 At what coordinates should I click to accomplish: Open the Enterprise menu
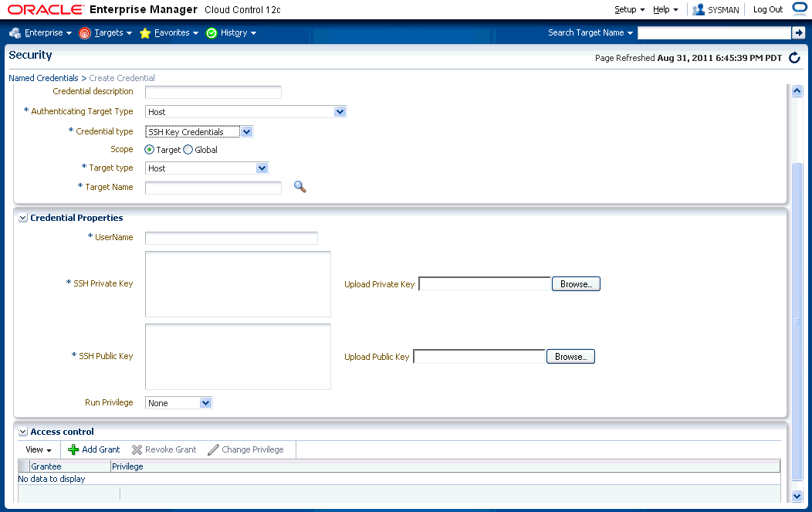tap(48, 32)
